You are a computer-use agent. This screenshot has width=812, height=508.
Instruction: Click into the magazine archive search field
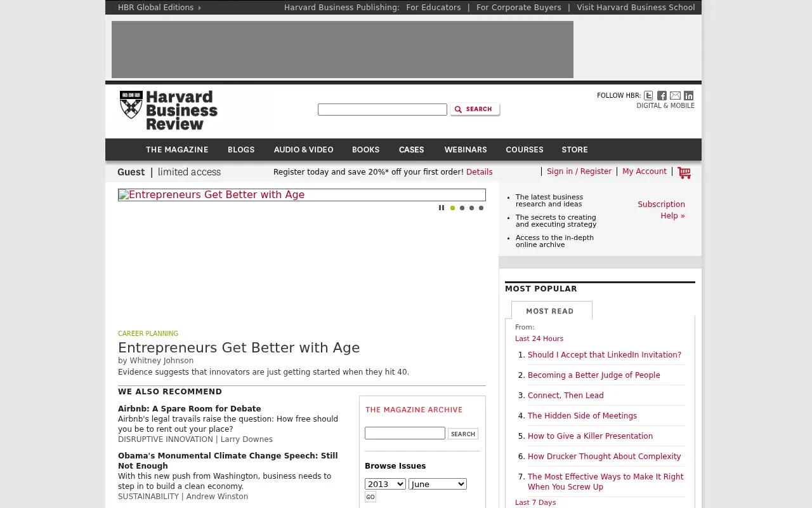405,433
